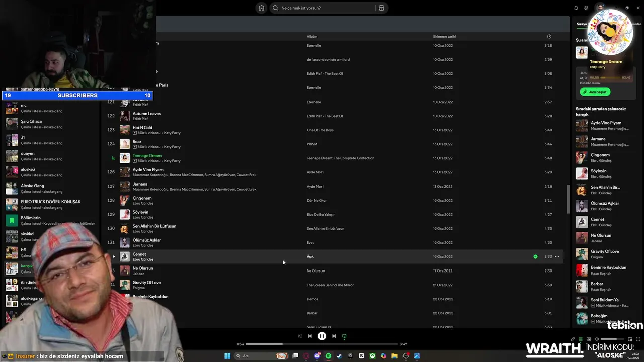Enter full screen mode icon
The height and width of the screenshot is (362, 644).
tap(638, 339)
